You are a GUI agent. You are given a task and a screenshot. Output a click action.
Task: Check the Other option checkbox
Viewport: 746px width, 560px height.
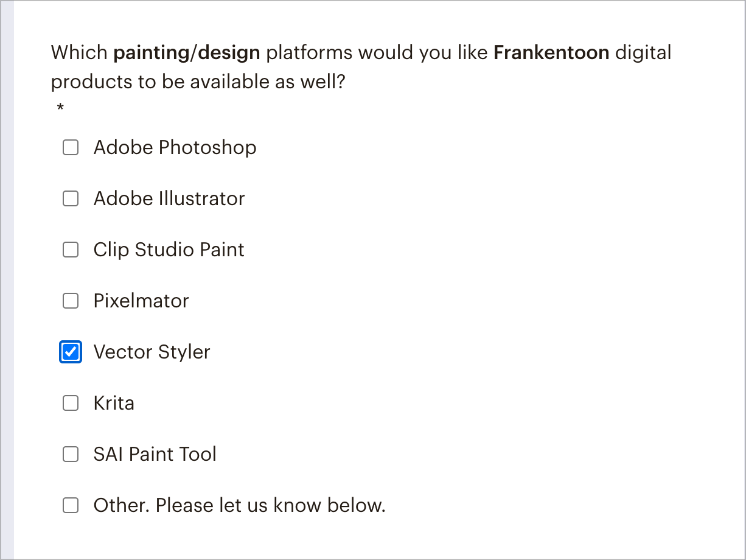point(71,505)
